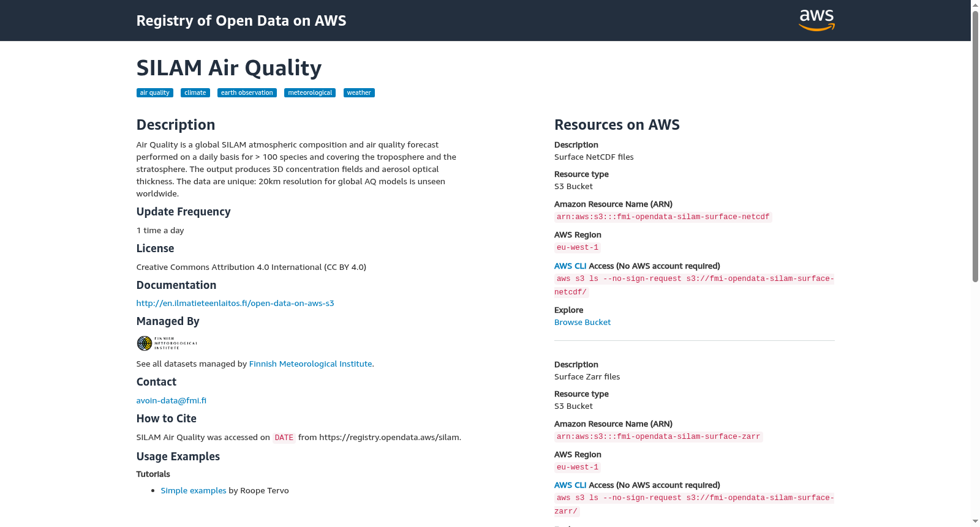Image resolution: width=980 pixels, height=527 pixels.
Task: Click the DATE placeholder in How to Cite
Action: tap(284, 438)
